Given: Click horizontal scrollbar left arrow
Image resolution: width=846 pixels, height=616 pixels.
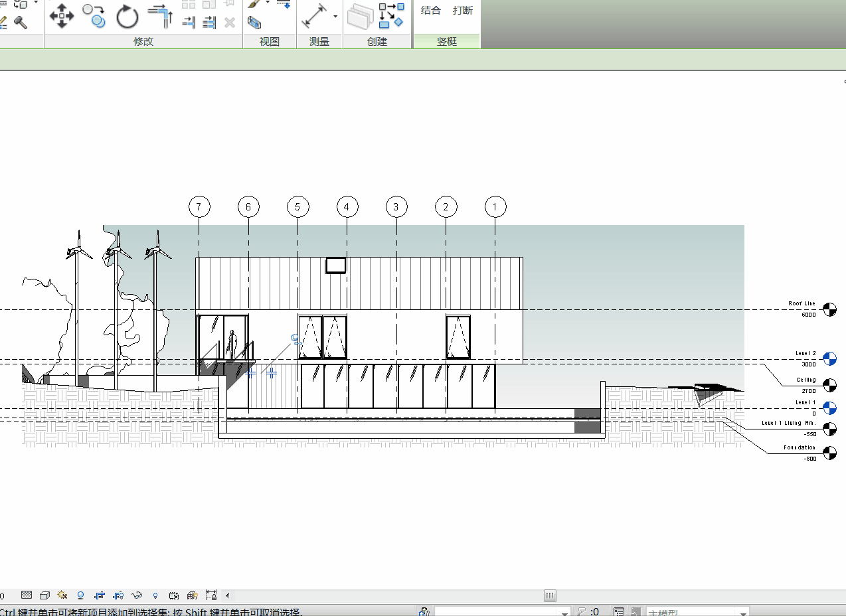Looking at the screenshot, I should 227,595.
